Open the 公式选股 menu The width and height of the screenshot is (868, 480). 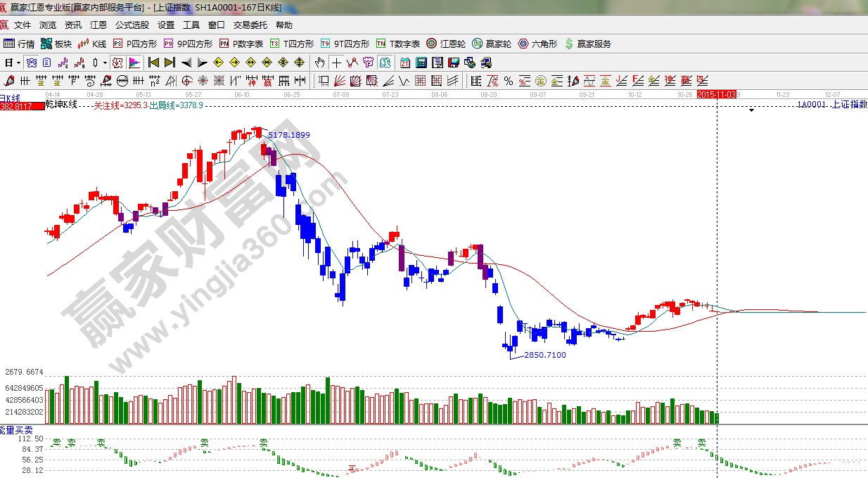coord(132,25)
